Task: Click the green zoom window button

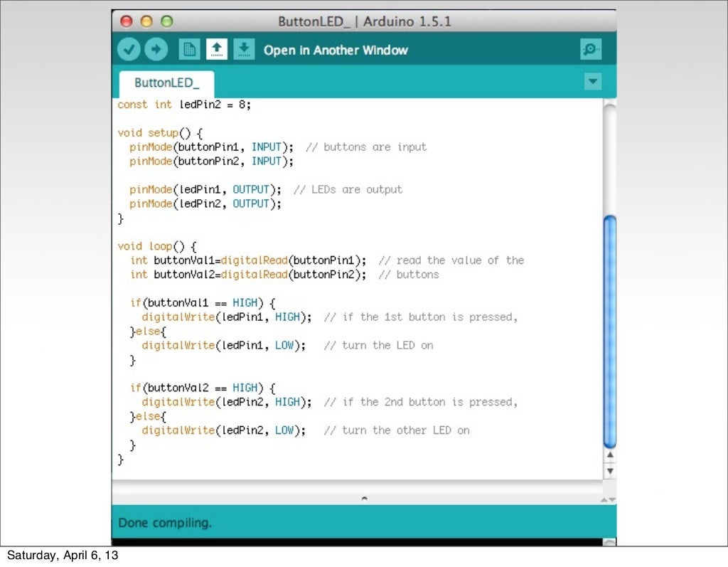Action: [166, 21]
